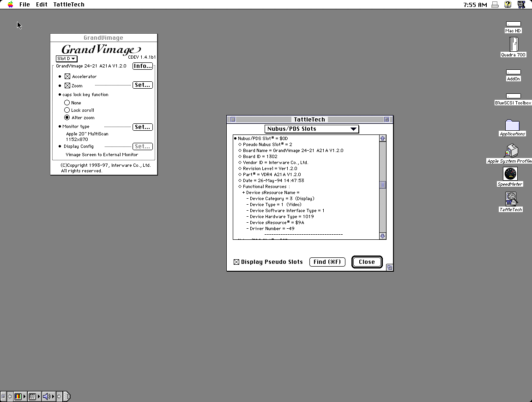The width and height of the screenshot is (532, 402).
Task: Click the TattleTech list scrollbar thumb
Action: pyautogui.click(x=383, y=185)
